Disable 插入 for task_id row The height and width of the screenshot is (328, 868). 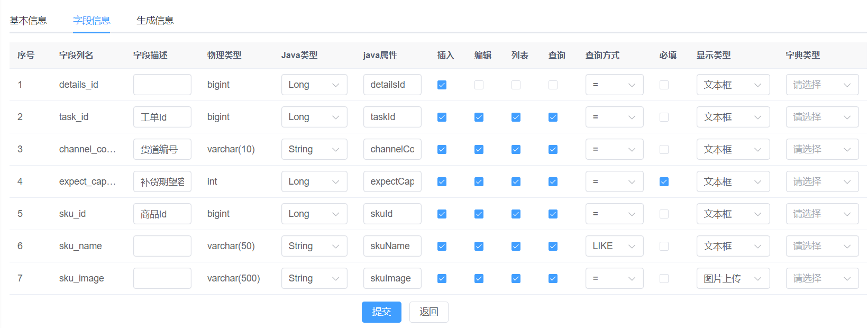pos(442,117)
